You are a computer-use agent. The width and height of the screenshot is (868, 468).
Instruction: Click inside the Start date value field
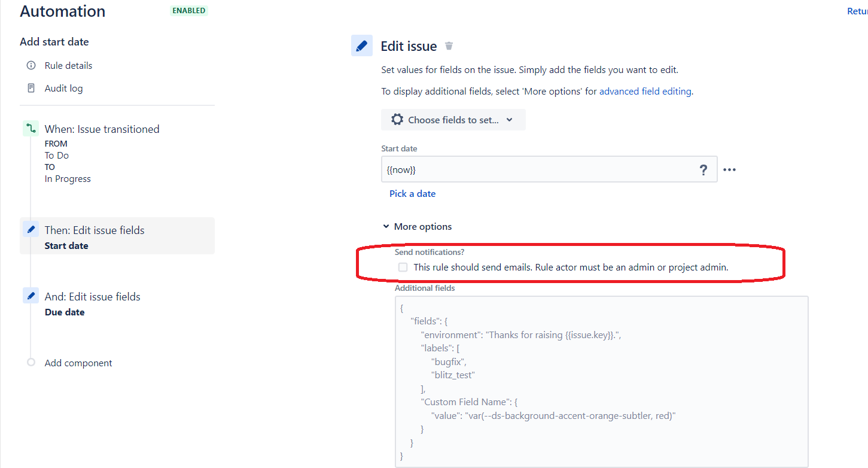pyautogui.click(x=538, y=169)
